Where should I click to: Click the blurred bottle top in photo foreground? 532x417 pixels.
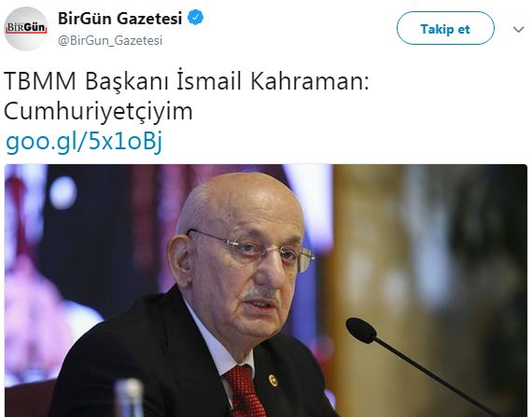click(129, 397)
